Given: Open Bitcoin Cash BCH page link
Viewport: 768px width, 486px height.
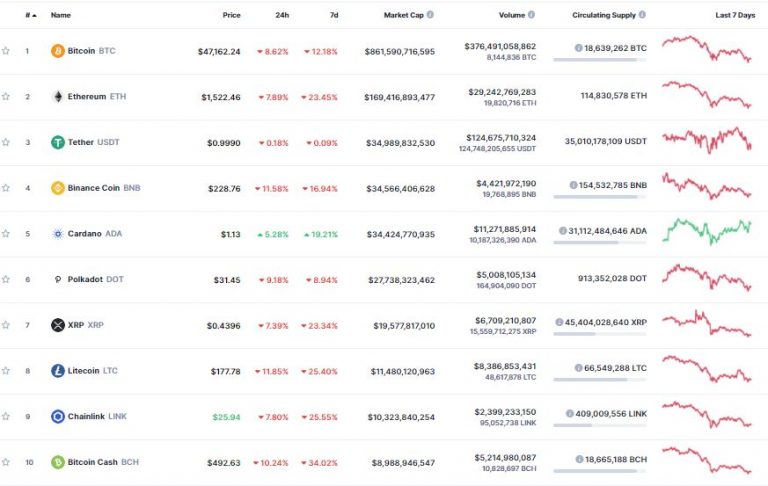Looking at the screenshot, I should coord(103,462).
